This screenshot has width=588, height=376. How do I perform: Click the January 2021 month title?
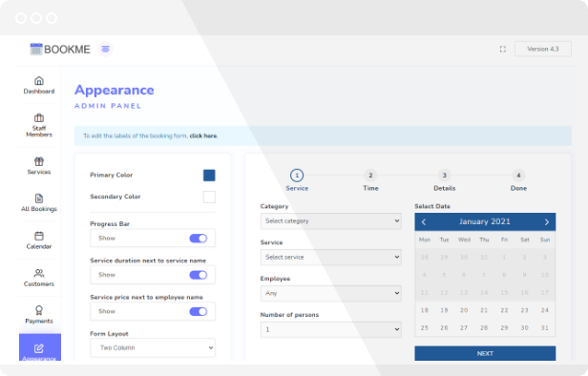click(485, 221)
